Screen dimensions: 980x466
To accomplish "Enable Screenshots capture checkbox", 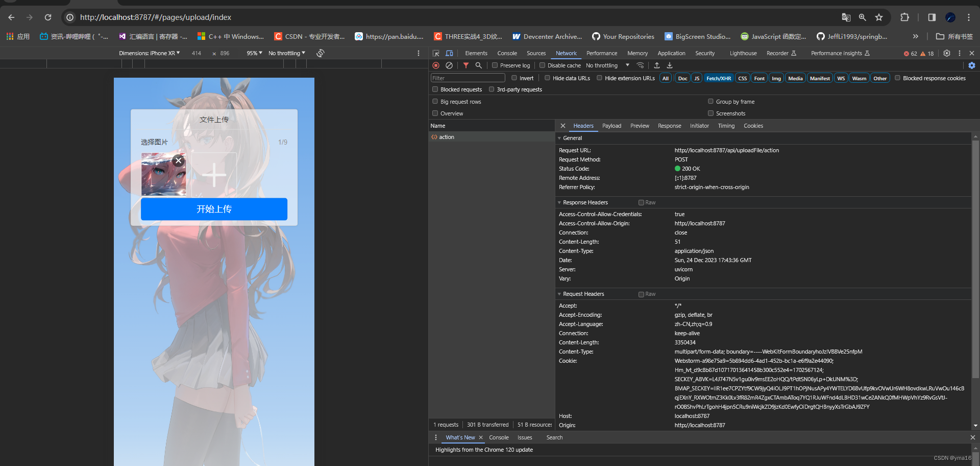I will (x=710, y=113).
